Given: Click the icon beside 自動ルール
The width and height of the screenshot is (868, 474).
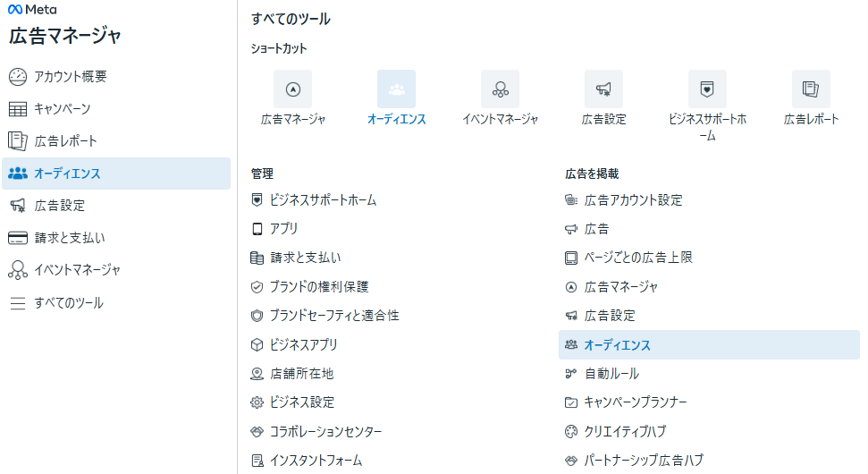Looking at the screenshot, I should [x=570, y=374].
